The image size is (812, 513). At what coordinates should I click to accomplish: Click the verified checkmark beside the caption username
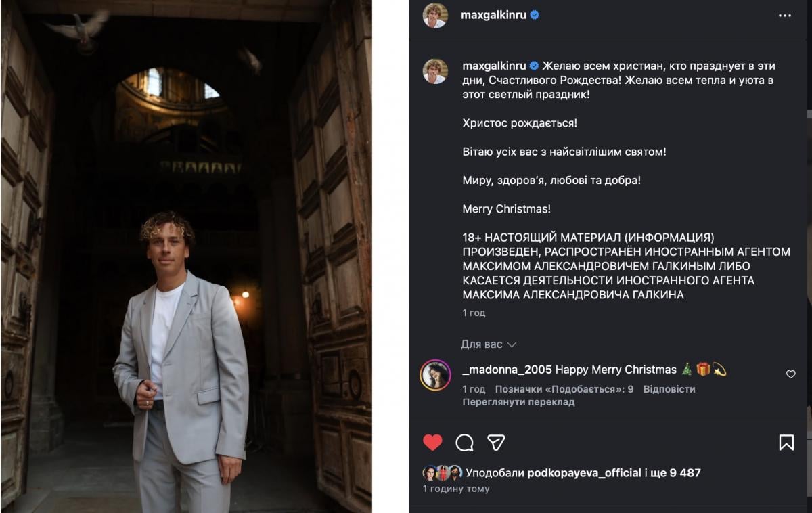[x=535, y=66]
